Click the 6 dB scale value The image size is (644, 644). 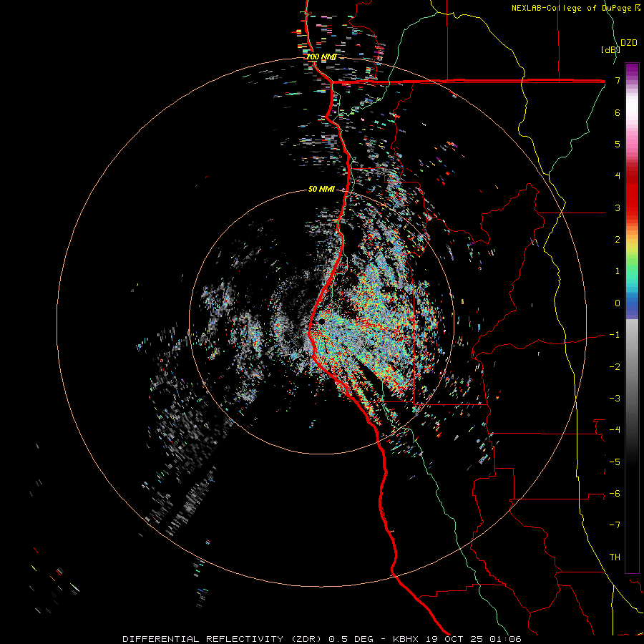click(618, 112)
